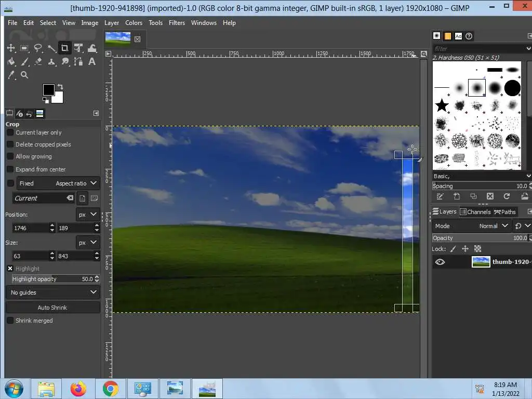Click the Auto Shrink button
The height and width of the screenshot is (399, 532).
[53, 308]
